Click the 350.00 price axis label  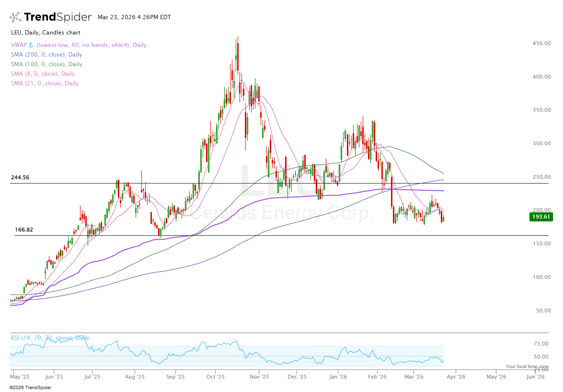pyautogui.click(x=541, y=110)
